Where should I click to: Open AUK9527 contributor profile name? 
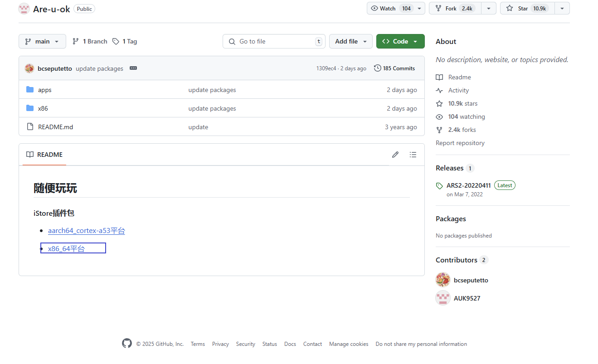coord(467,298)
